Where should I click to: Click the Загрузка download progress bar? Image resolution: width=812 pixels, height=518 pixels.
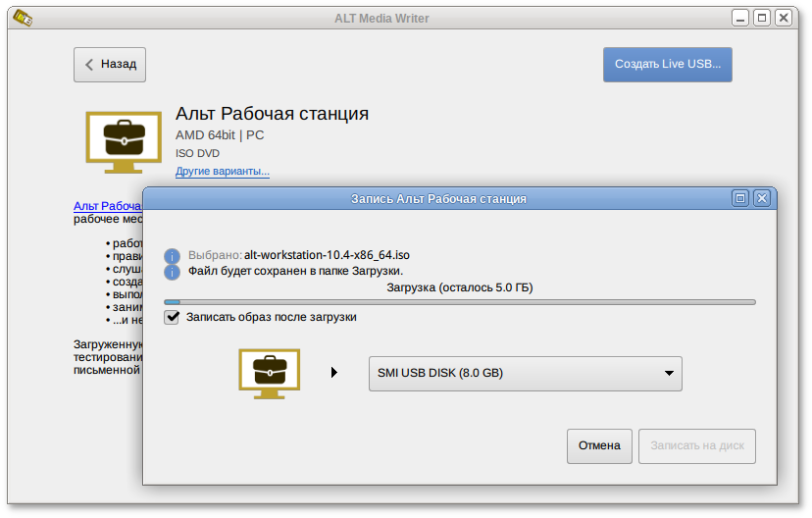(460, 302)
